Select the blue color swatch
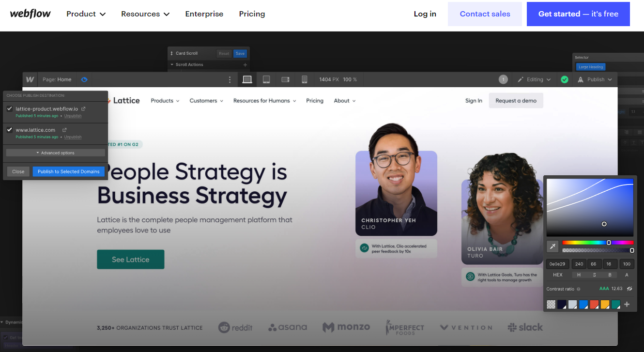 pyautogui.click(x=583, y=305)
